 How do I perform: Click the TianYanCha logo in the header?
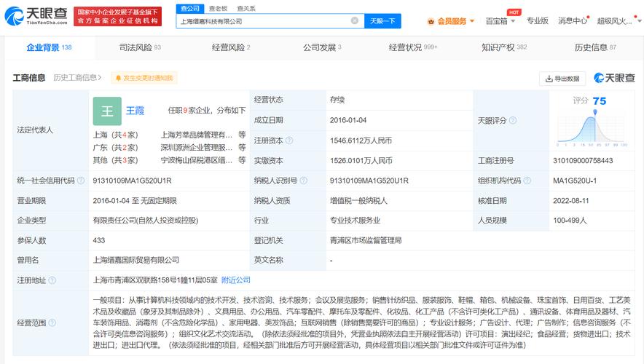pyautogui.click(x=36, y=16)
